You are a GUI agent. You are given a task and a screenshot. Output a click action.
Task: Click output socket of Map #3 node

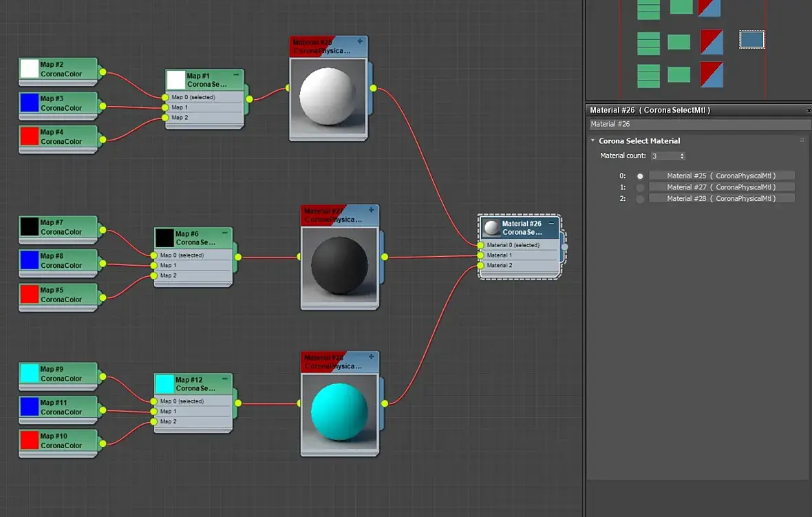[103, 106]
